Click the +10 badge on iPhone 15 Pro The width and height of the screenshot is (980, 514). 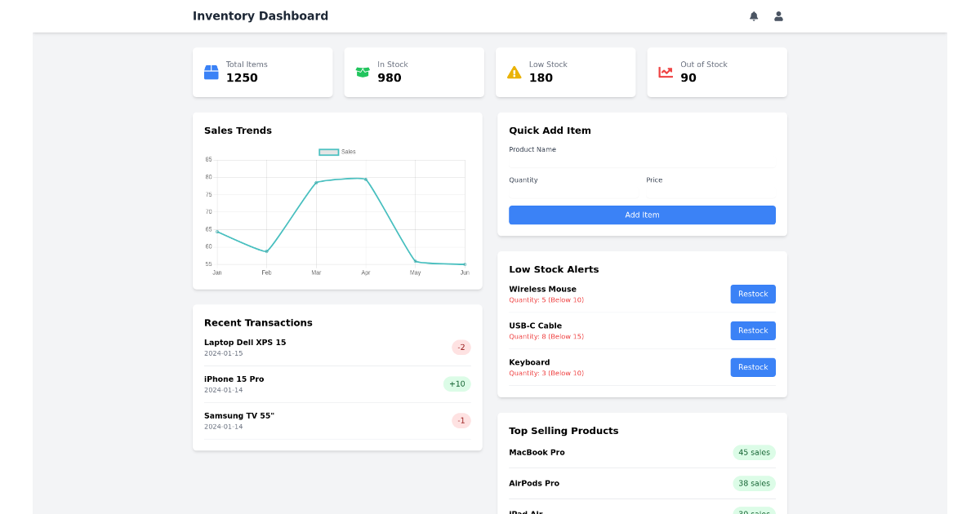tap(457, 383)
